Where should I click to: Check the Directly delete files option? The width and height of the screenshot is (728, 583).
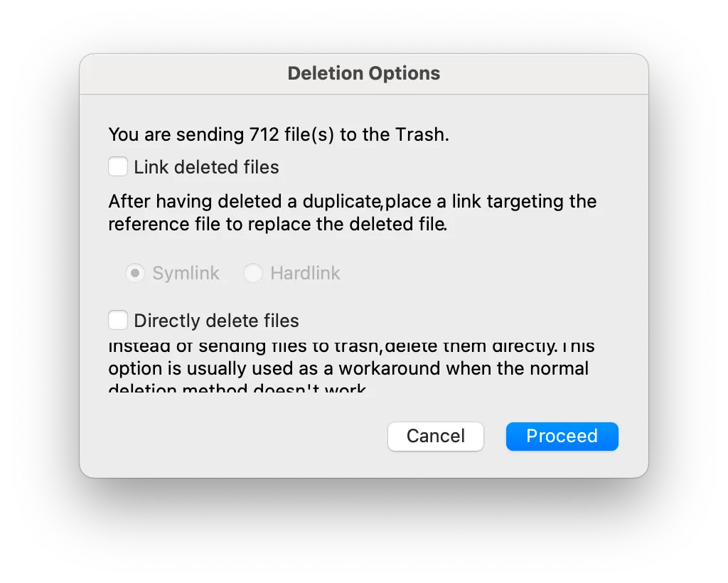tap(118, 320)
